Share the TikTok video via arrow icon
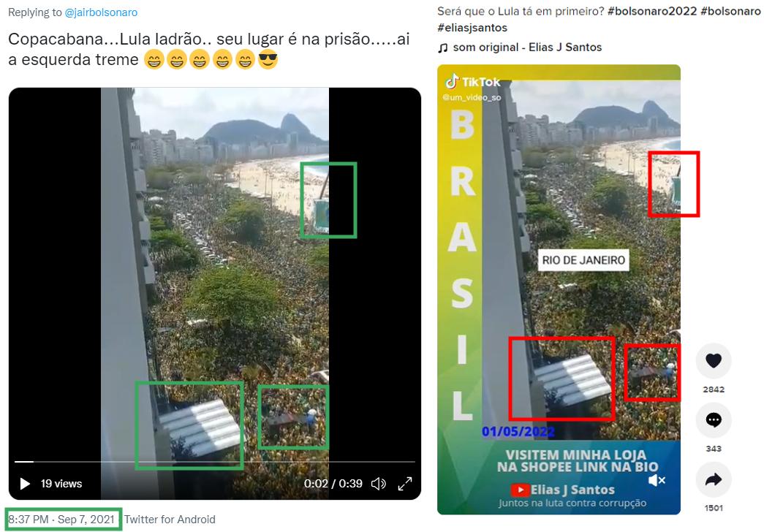 [714, 479]
